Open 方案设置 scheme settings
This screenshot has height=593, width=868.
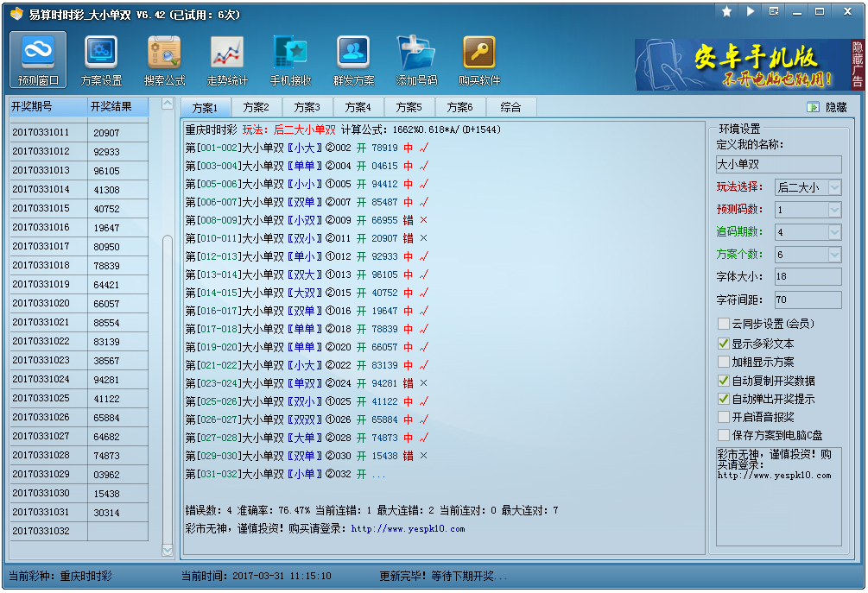click(101, 60)
